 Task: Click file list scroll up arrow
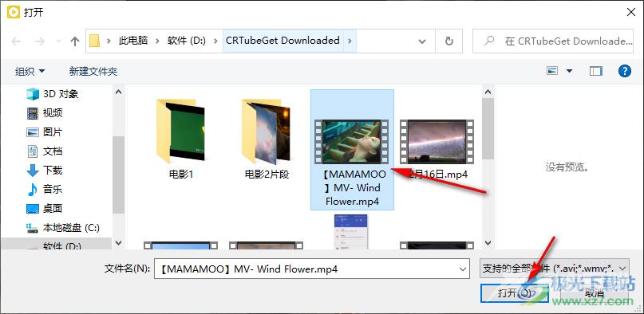488,92
